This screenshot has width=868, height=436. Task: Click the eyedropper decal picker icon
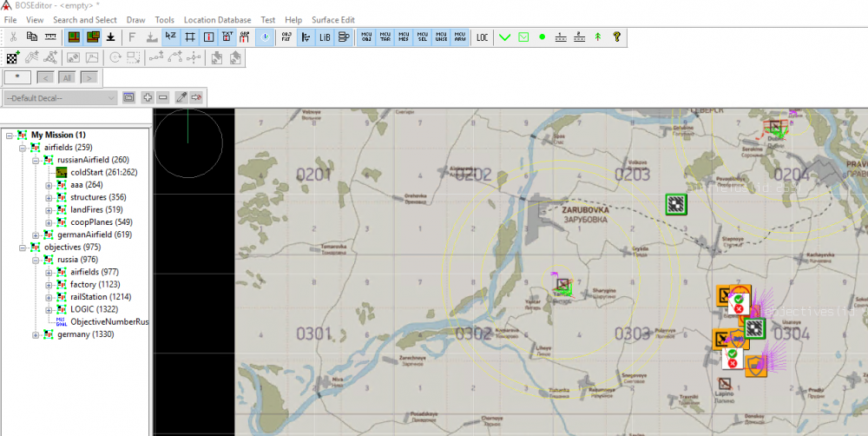181,97
